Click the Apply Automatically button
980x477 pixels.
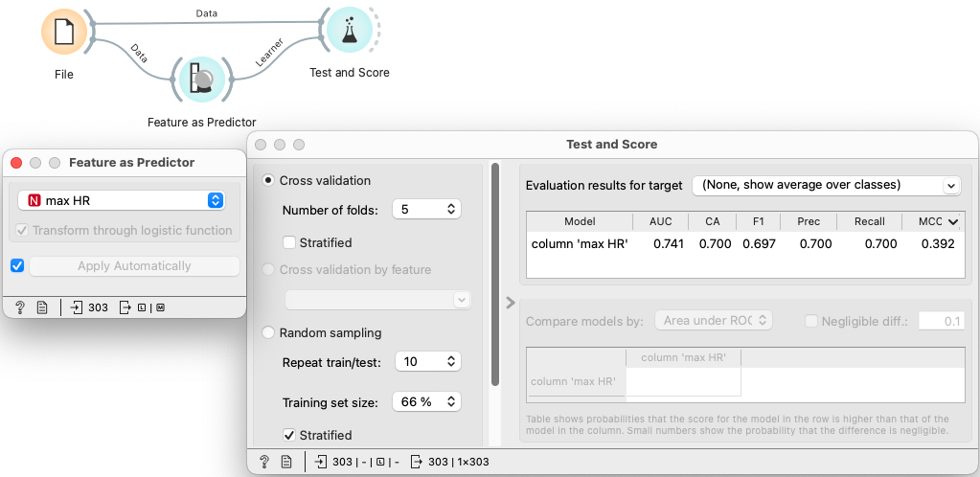[134, 266]
